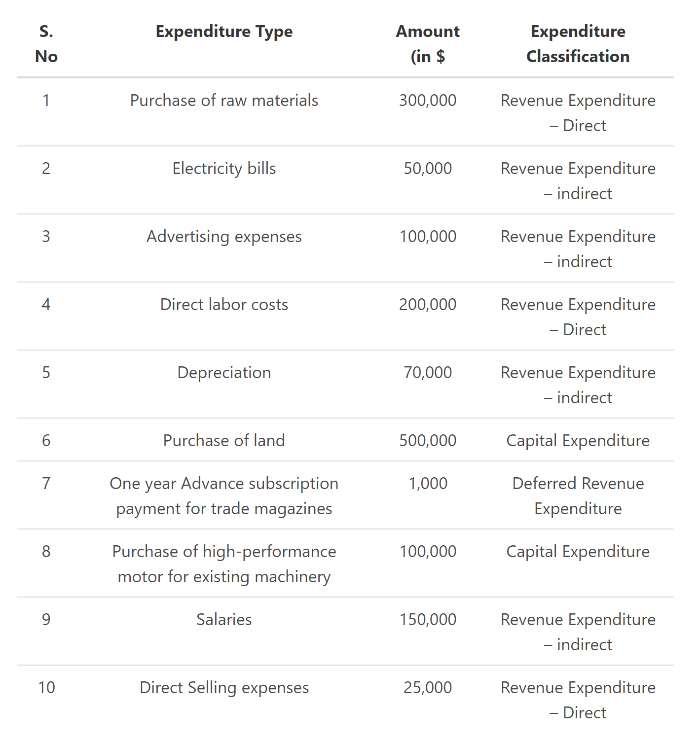The height and width of the screenshot is (740, 700).
Task: Click the "Deferred Revenue Expenditure" classification cell
Action: pyautogui.click(x=578, y=496)
